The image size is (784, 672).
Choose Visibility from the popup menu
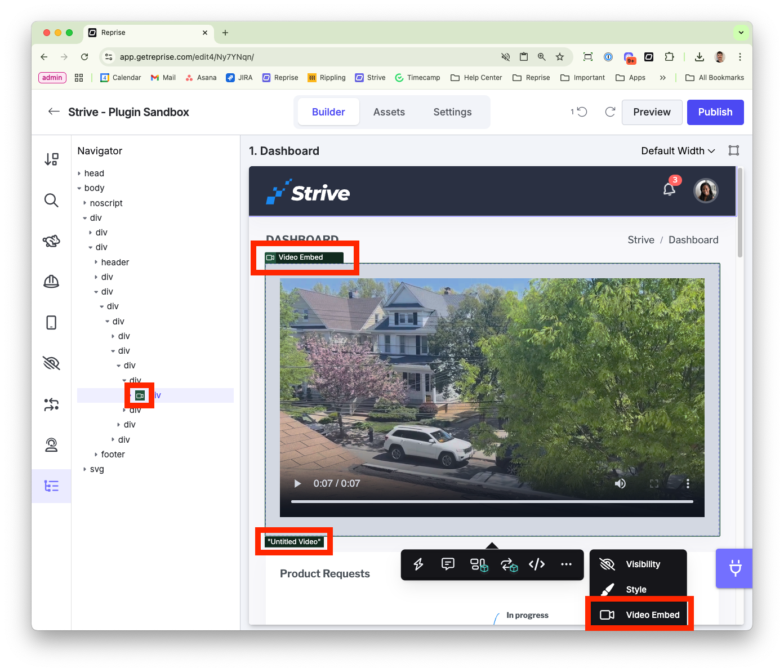638,564
